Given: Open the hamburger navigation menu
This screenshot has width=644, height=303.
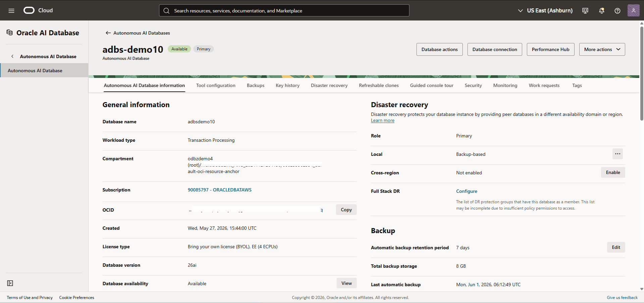Looking at the screenshot, I should tap(11, 10).
